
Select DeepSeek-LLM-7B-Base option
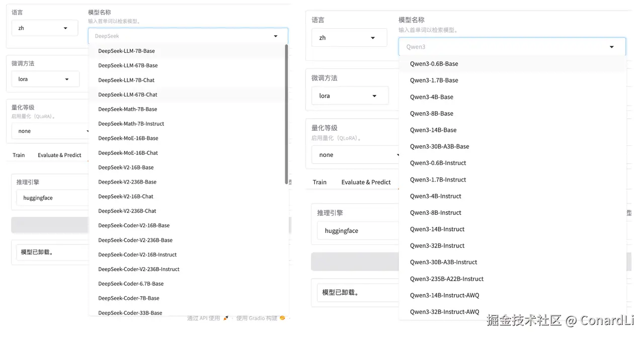click(187, 51)
